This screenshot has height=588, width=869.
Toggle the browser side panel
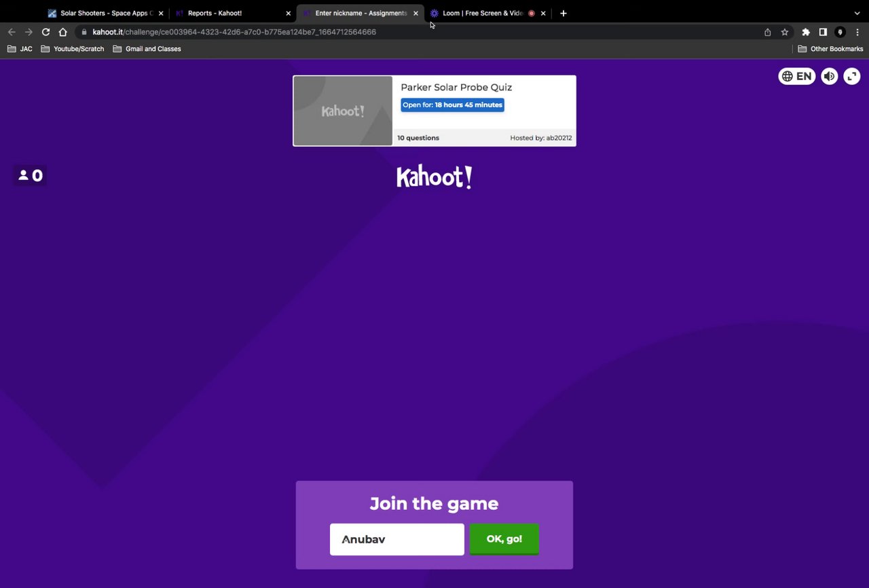pos(823,32)
